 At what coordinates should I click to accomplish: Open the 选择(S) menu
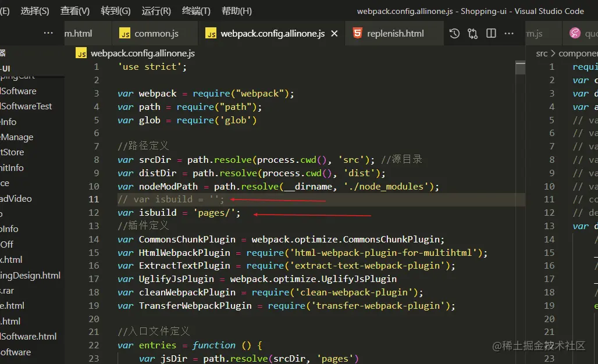pyautogui.click(x=35, y=11)
